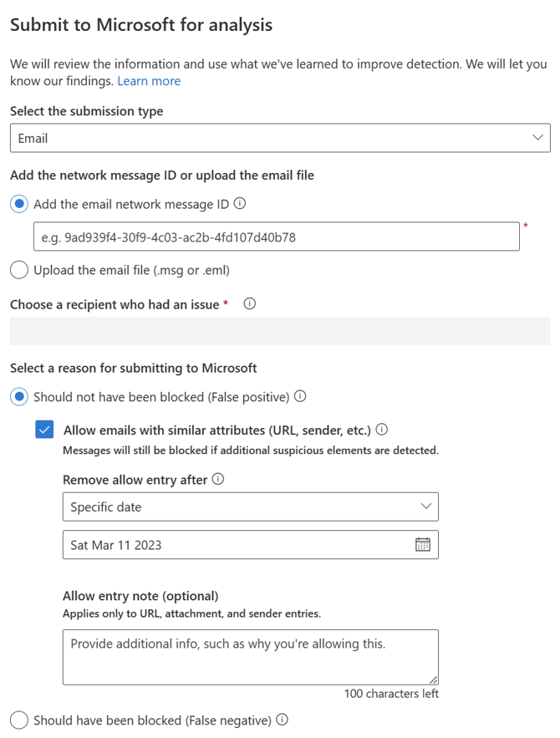Click info icon beside False negative option
Screen dimensions: 560x738
(283, 720)
